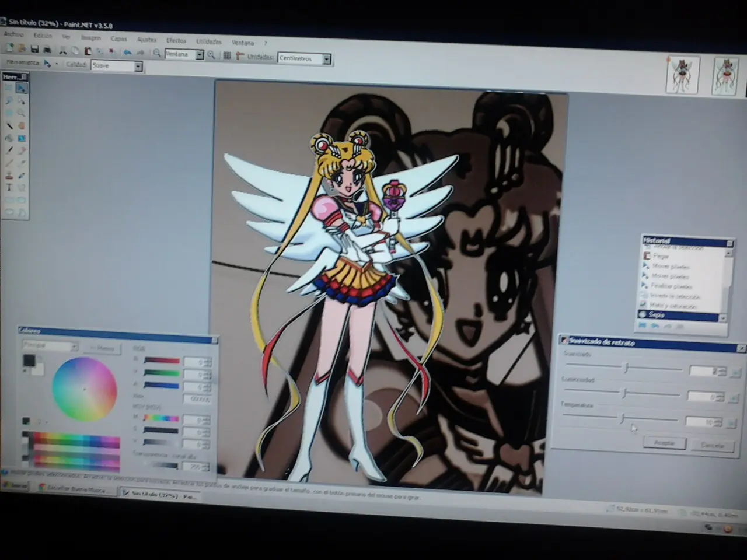Click the Temperatura slider track
The width and height of the screenshot is (747, 560).
pyautogui.click(x=620, y=418)
